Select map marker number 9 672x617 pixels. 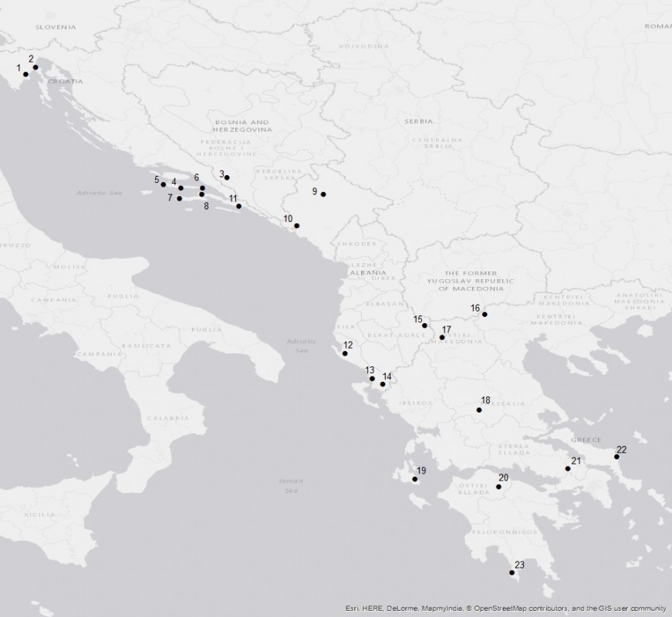[x=323, y=194]
